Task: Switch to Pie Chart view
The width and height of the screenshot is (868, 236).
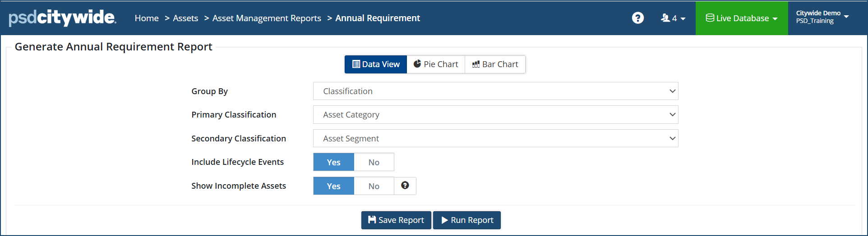Action: pos(436,64)
